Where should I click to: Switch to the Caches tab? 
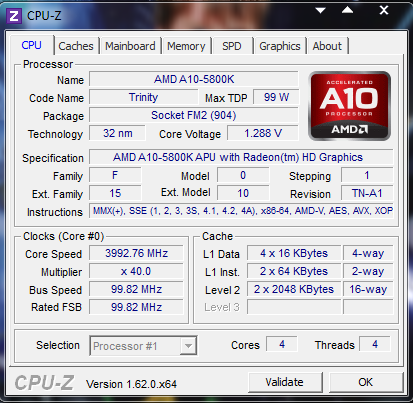pos(76,46)
